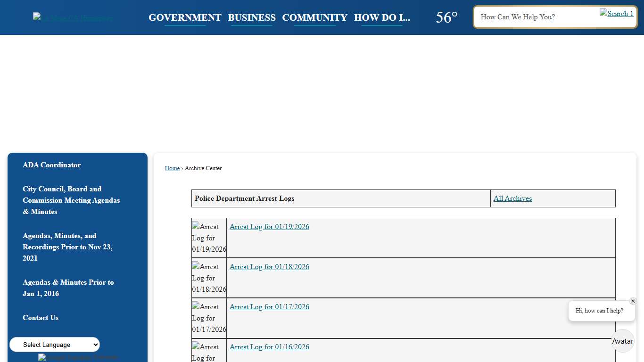Viewport: 644px width, 362px height.
Task: Open the BUSINESS menu
Action: click(x=252, y=17)
